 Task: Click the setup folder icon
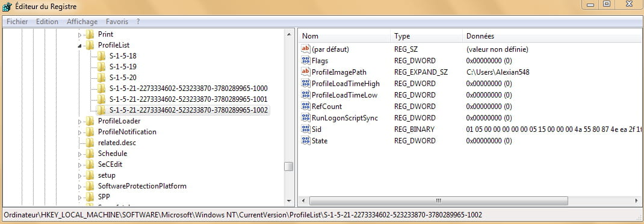(x=90, y=175)
